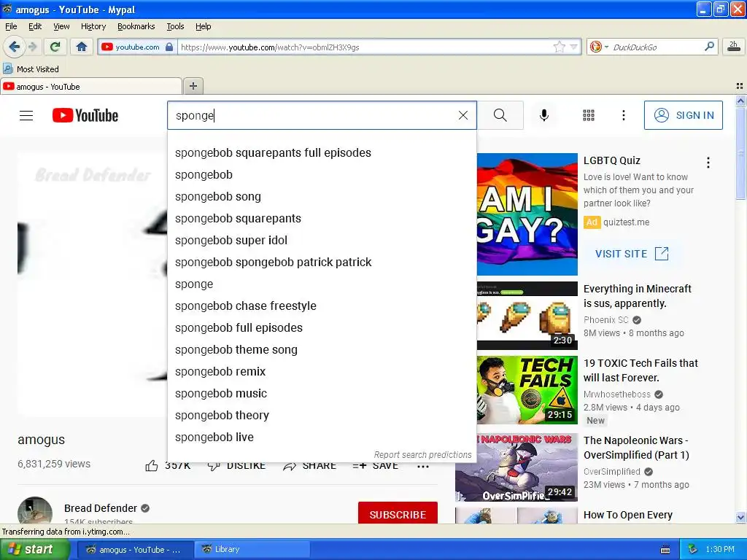The height and width of the screenshot is (560, 747).
Task: Open the YouTube apps grid icon
Action: [589, 115]
